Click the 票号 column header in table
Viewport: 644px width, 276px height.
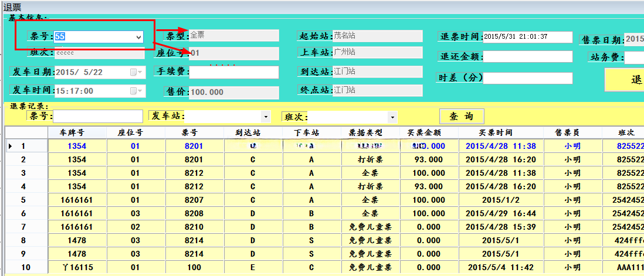tap(195, 132)
